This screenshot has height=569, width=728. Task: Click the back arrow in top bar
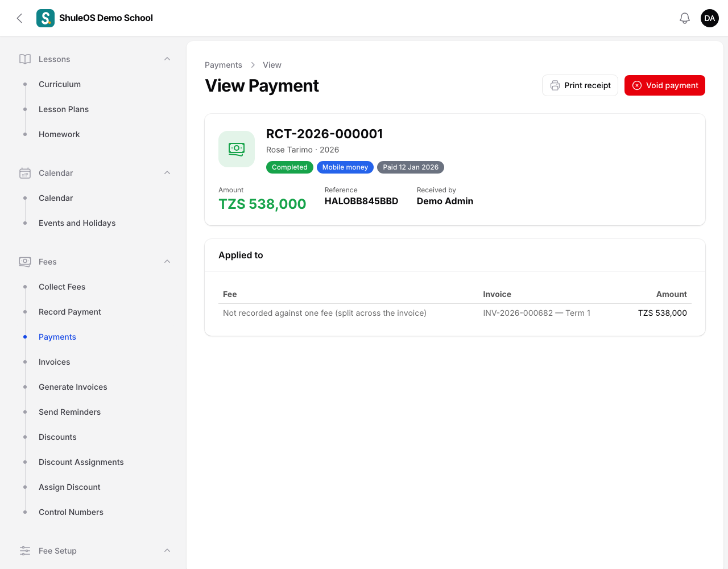click(x=19, y=18)
